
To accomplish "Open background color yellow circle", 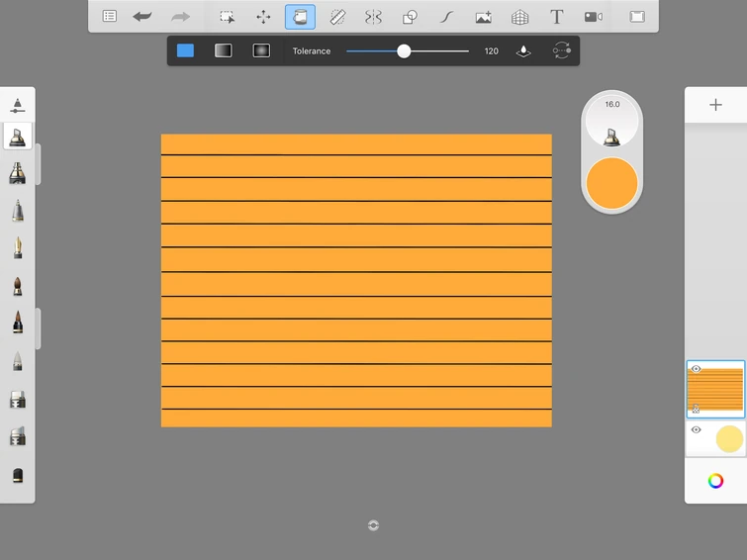I will pyautogui.click(x=729, y=439).
